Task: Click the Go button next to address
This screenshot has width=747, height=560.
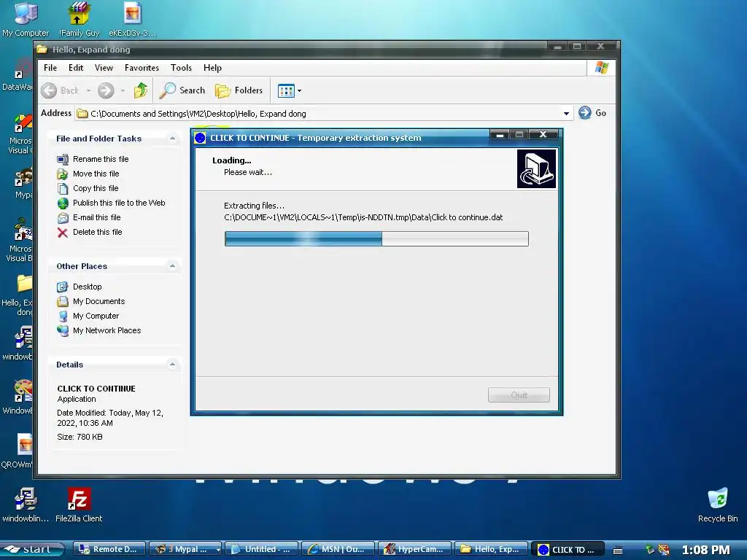Action: 592,113
